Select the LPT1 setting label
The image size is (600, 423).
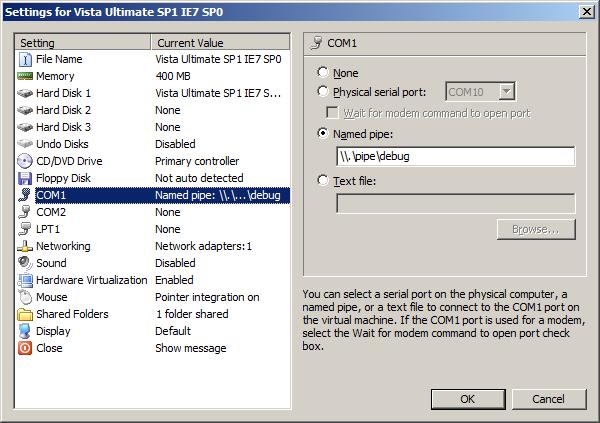(48, 229)
